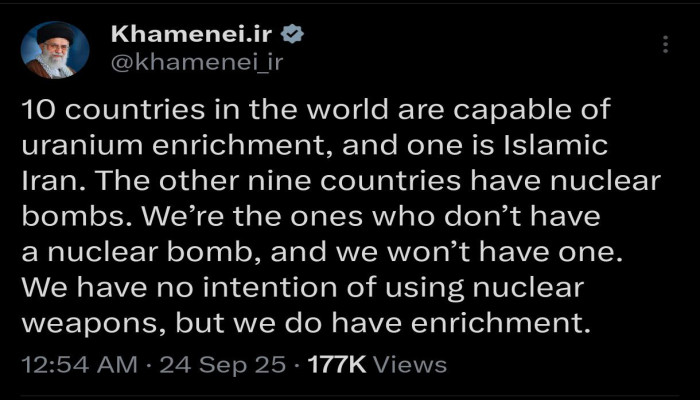Select the 24 Sep 25 post date
Image resolution: width=700 pixels, height=400 pixels.
(x=222, y=365)
